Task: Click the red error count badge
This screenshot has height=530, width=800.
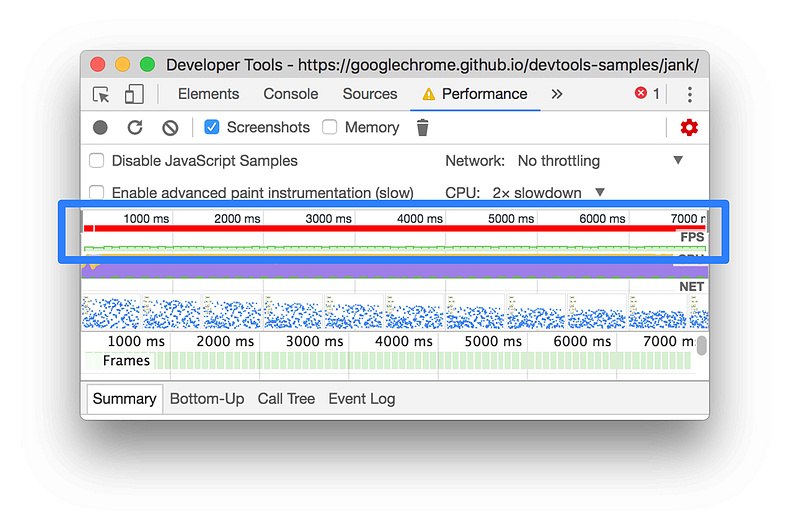Action: click(647, 93)
